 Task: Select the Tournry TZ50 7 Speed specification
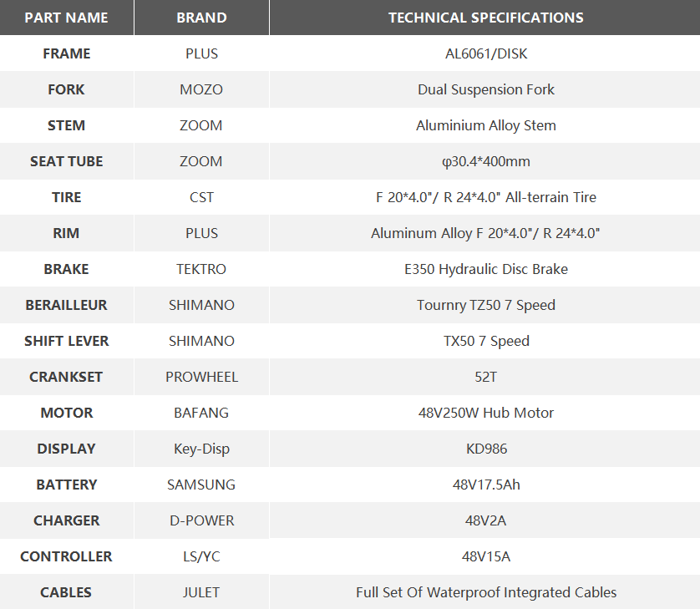point(485,305)
